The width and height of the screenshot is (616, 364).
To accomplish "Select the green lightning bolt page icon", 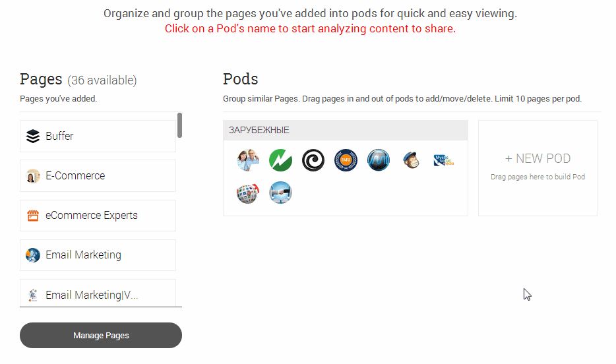I will 280,160.
